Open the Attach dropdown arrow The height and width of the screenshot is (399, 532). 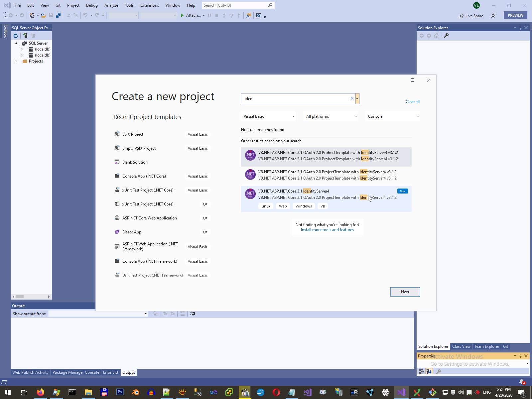[203, 15]
